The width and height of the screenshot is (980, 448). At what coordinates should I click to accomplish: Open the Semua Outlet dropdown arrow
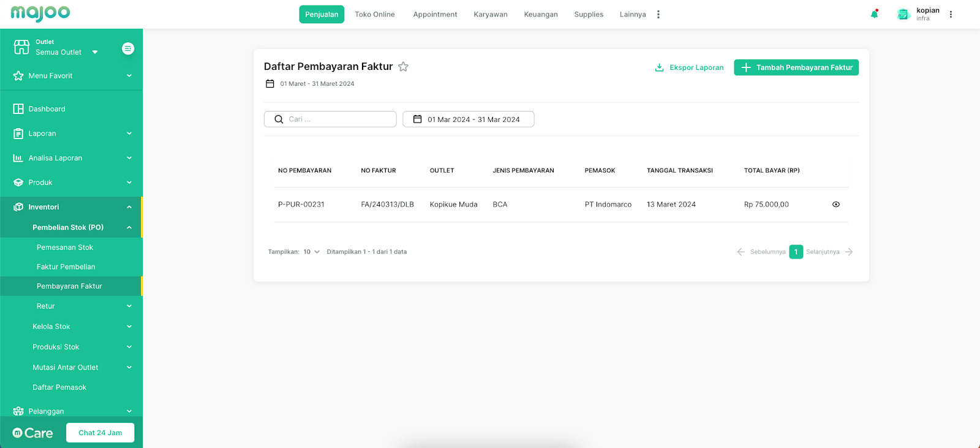click(95, 52)
